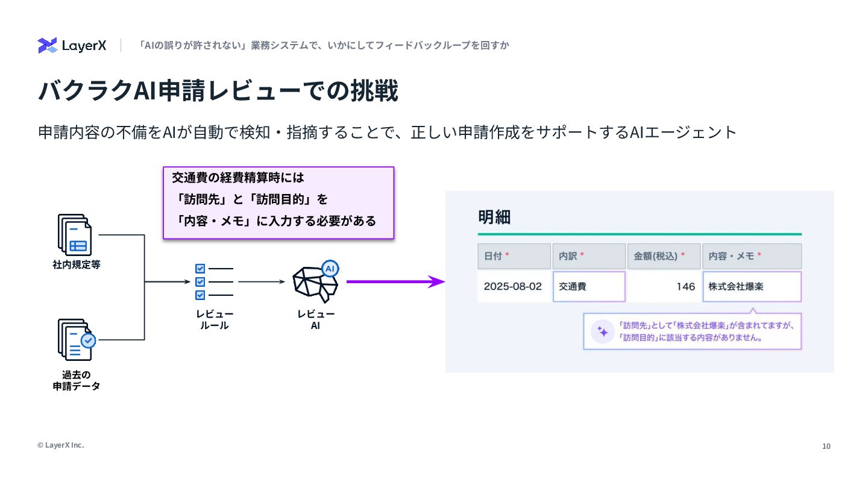Click the amount cell 146
The width and height of the screenshot is (868, 488).
[x=664, y=287]
